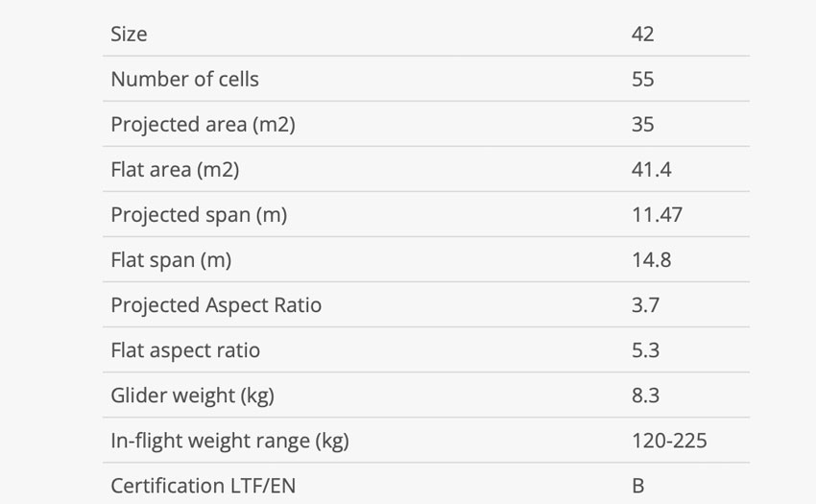Click the Projected Aspect Ratio label
This screenshot has width=816, height=504.
tap(216, 305)
